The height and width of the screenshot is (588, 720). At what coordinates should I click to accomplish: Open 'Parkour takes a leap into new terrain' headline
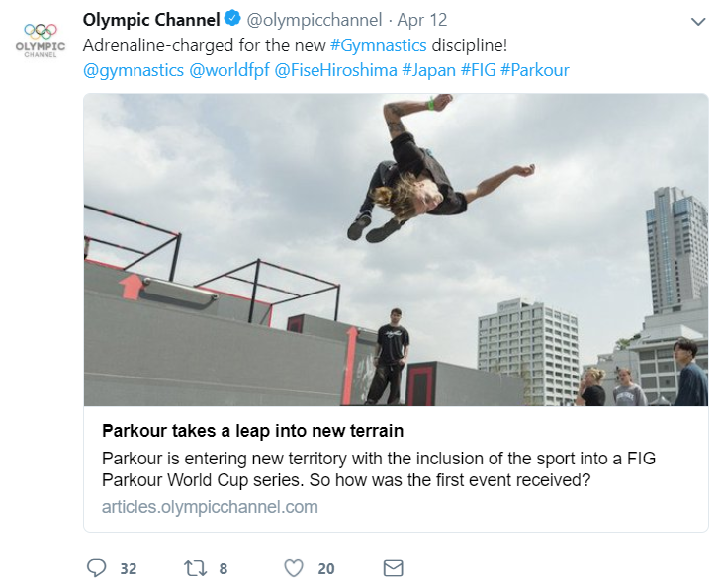click(x=253, y=432)
